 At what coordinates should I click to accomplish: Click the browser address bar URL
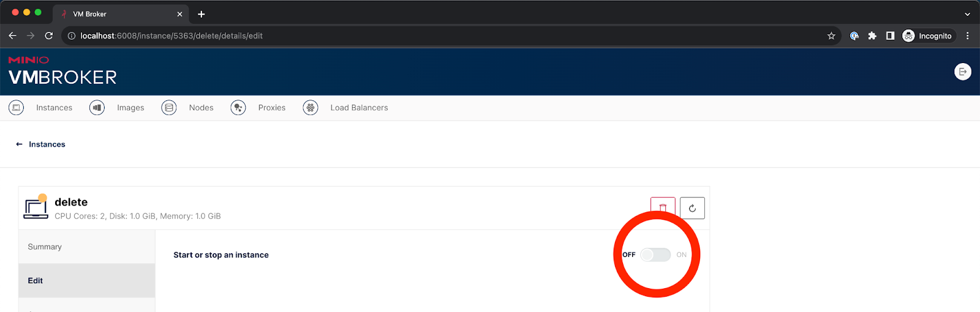pyautogui.click(x=171, y=36)
